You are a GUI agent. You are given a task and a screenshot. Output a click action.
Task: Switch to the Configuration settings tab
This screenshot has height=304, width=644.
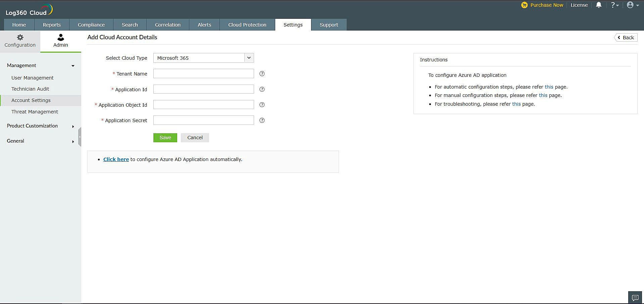20,41
